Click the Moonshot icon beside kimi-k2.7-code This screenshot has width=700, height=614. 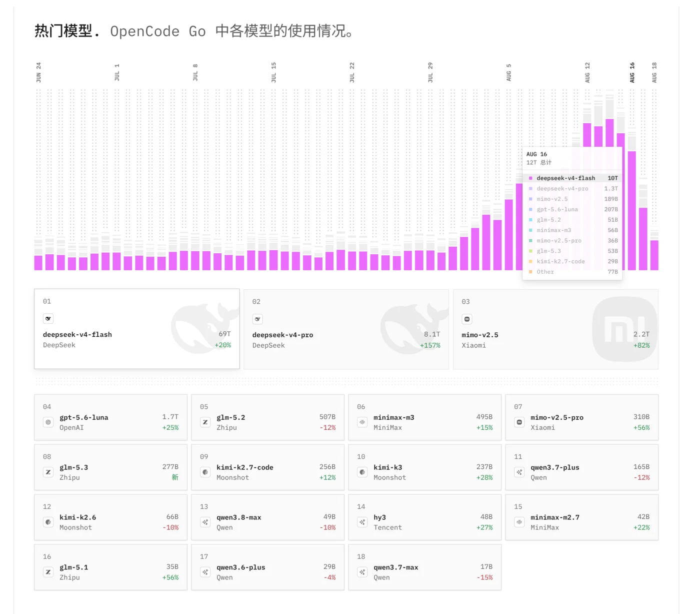[205, 472]
